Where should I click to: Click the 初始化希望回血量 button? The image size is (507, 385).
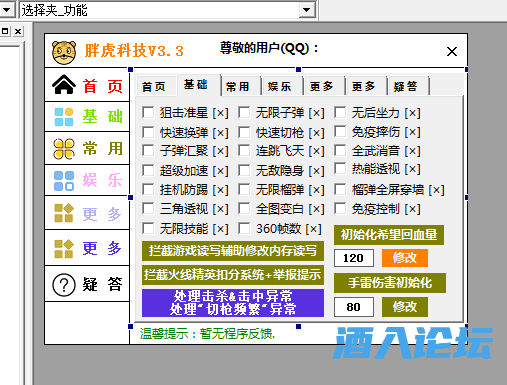click(x=389, y=235)
